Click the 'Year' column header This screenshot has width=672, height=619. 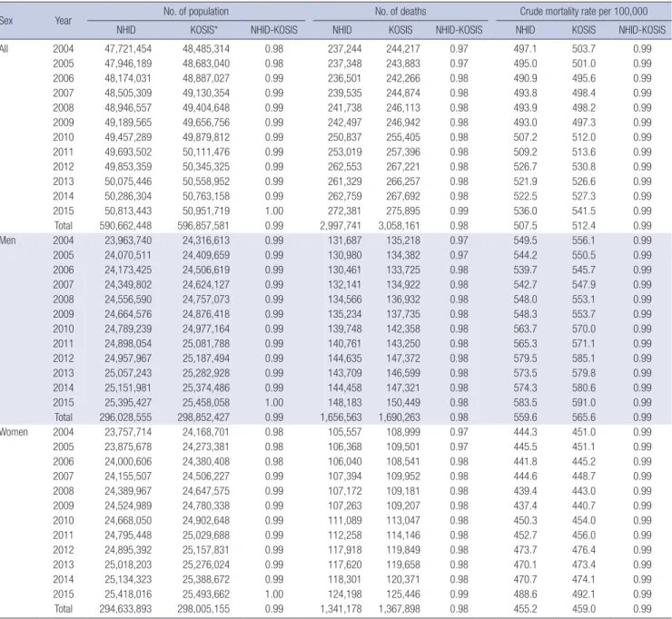[63, 21]
